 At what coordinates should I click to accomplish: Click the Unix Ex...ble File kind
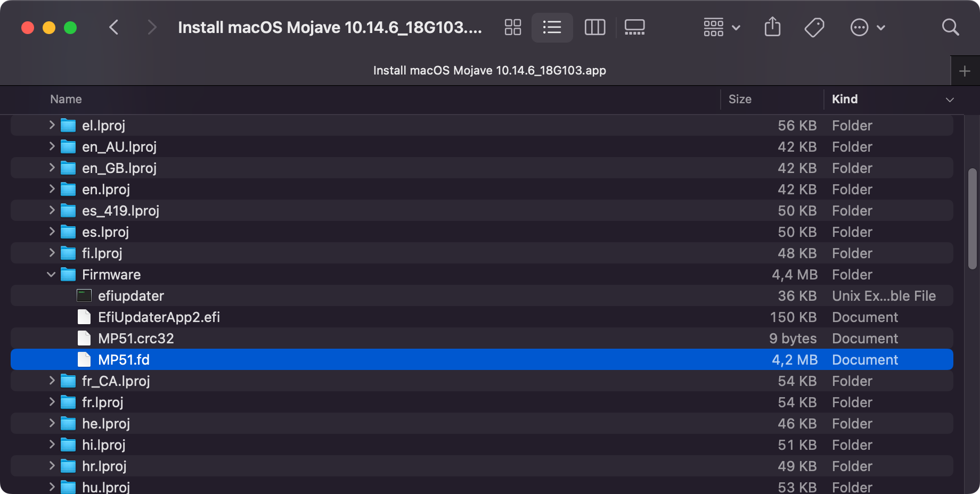(884, 296)
